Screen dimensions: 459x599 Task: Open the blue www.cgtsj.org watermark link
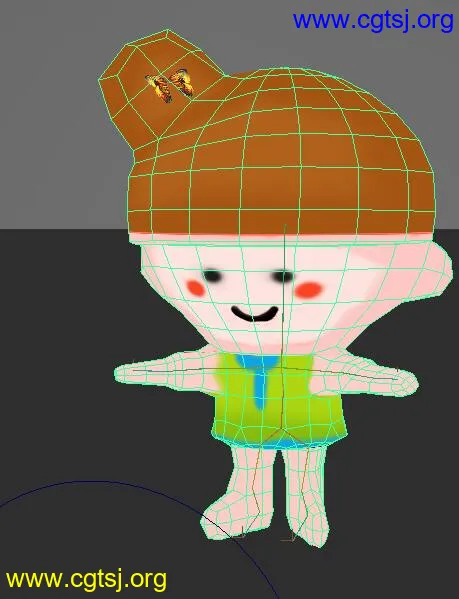point(373,20)
